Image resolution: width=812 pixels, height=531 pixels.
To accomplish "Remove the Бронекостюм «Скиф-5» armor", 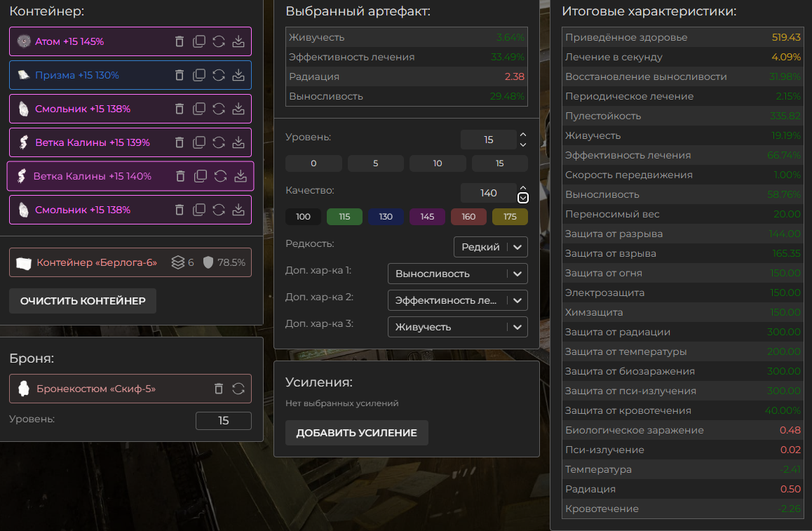I will click(x=219, y=389).
